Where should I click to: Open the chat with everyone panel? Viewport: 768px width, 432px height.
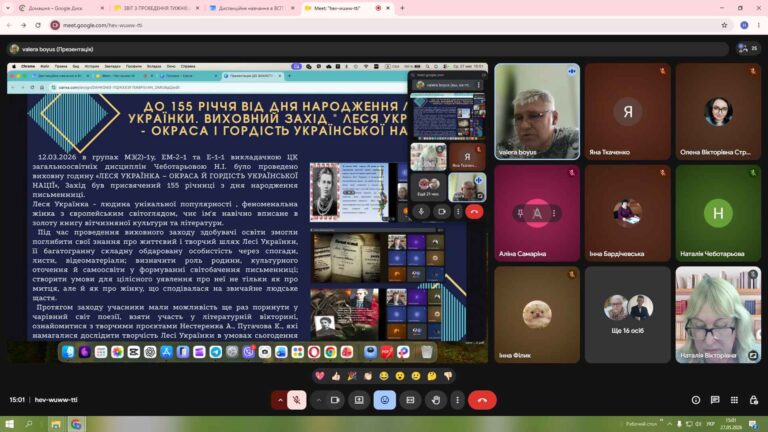pos(715,400)
